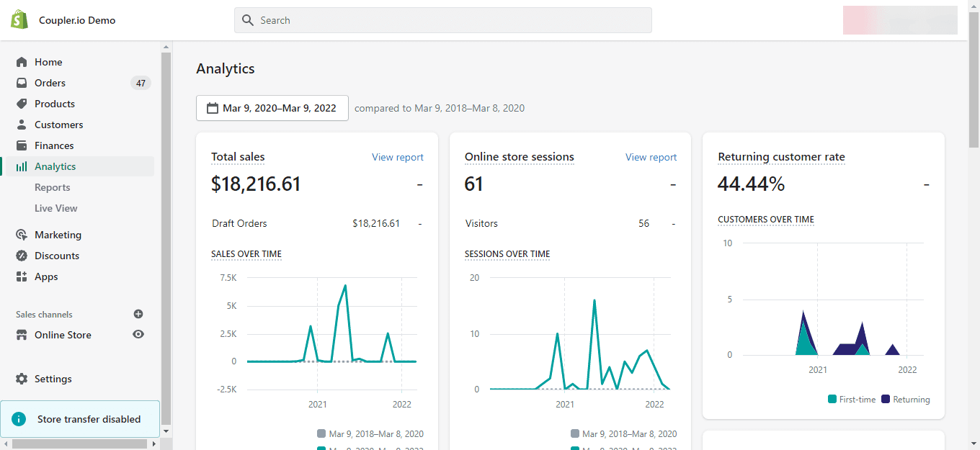Image resolution: width=980 pixels, height=450 pixels.
Task: Open Finances from the sidebar icon
Action: [21, 145]
